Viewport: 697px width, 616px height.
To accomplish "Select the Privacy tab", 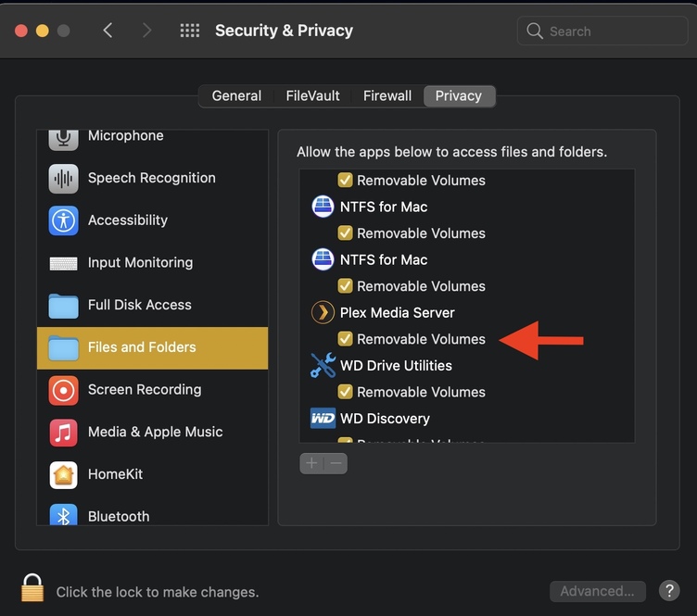I will click(x=459, y=96).
